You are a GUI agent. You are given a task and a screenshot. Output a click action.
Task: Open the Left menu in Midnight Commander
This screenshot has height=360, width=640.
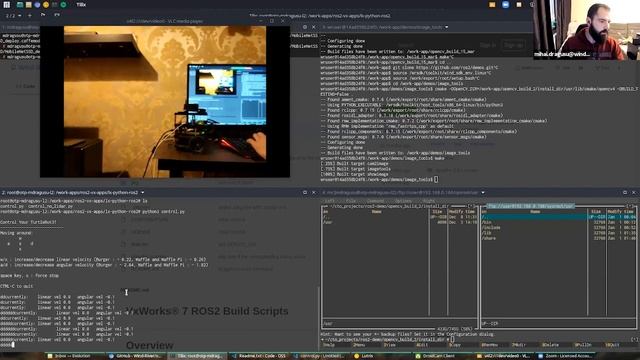tap(329, 201)
